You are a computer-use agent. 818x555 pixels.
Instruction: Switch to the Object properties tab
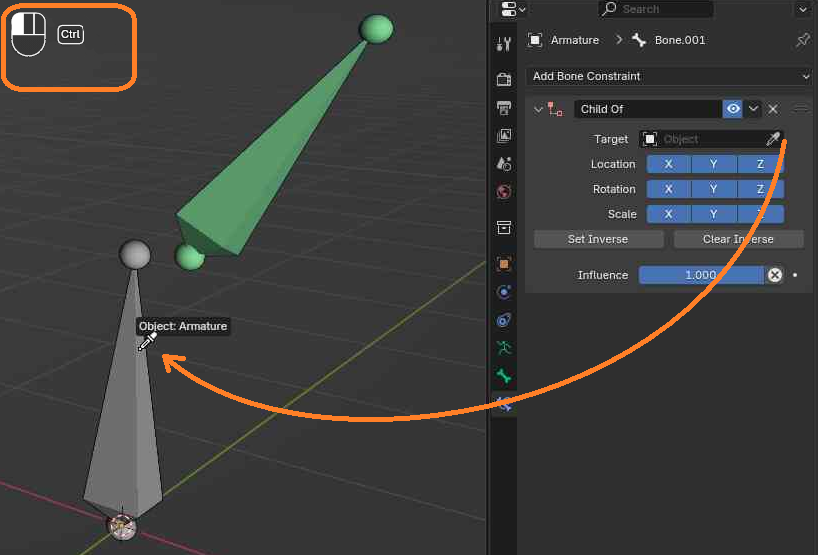[503, 264]
